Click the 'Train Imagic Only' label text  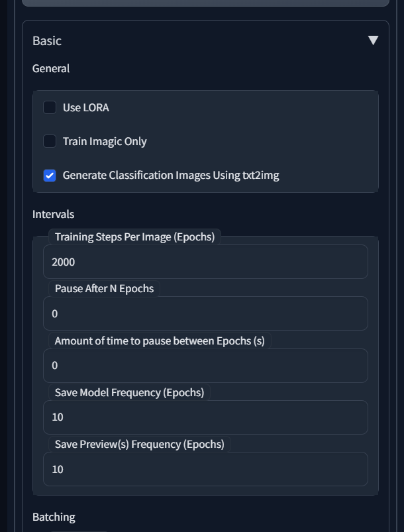[x=105, y=141]
